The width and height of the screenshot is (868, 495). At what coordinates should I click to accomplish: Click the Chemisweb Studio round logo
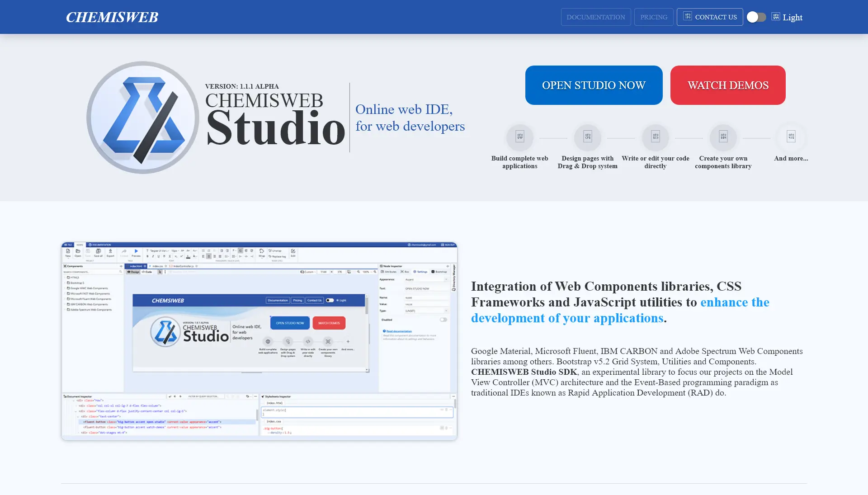pos(142,118)
